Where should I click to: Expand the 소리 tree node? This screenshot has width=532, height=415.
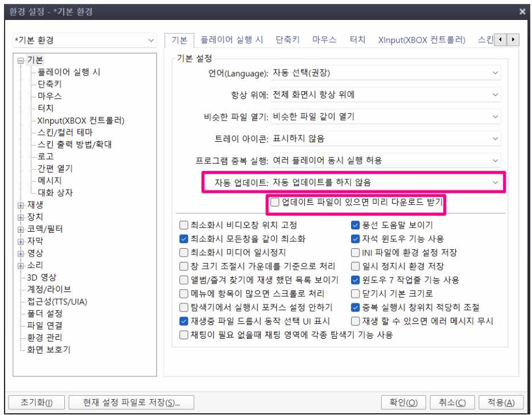(20, 266)
